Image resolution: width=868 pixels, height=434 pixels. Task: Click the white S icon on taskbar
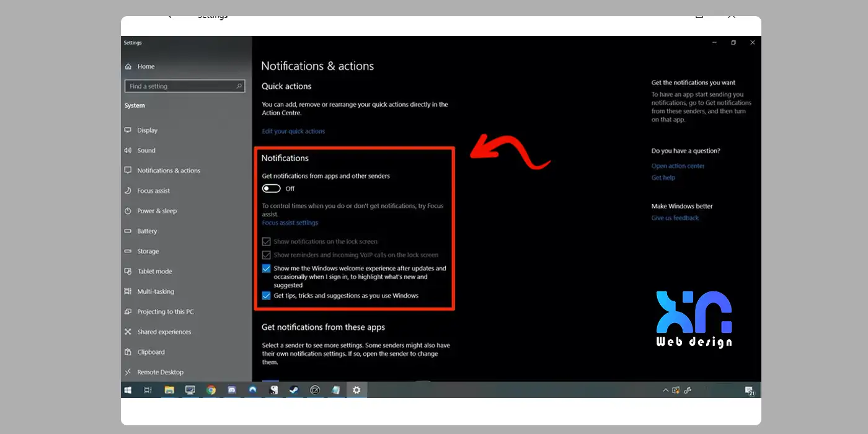[273, 390]
